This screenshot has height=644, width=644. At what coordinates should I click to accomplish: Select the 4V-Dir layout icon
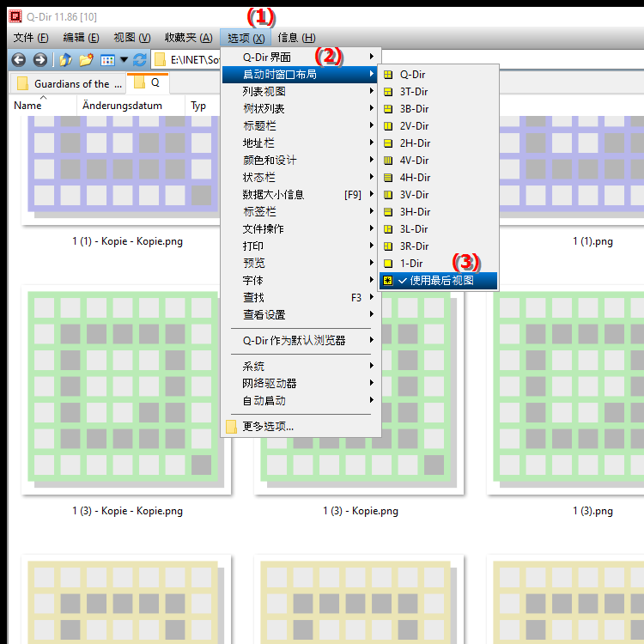tap(388, 161)
